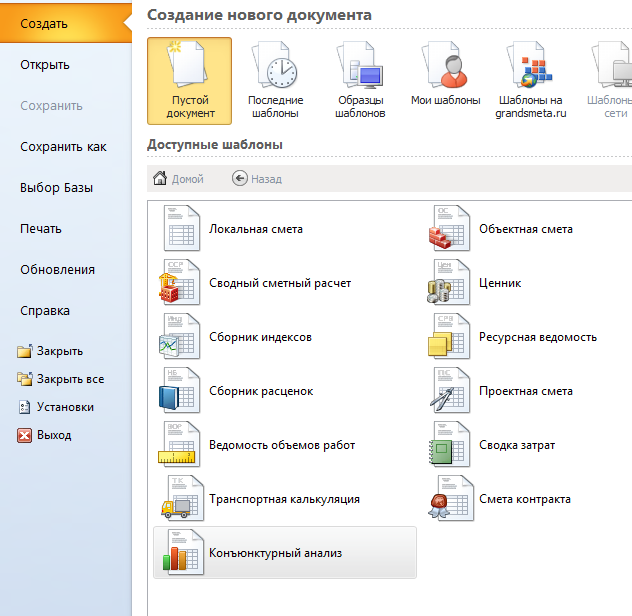Screen dimensions: 632x616
Task: Select the text Проектная смета
Action: tap(526, 391)
